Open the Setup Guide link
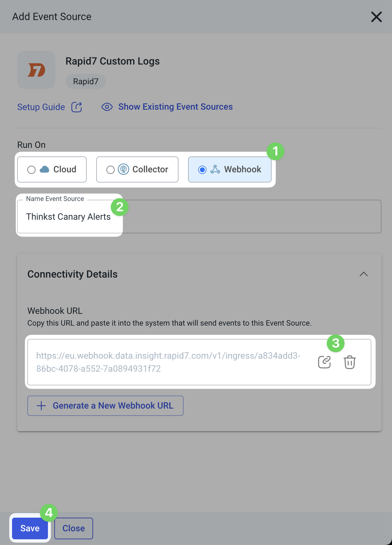This screenshot has width=392, height=545. tap(41, 107)
